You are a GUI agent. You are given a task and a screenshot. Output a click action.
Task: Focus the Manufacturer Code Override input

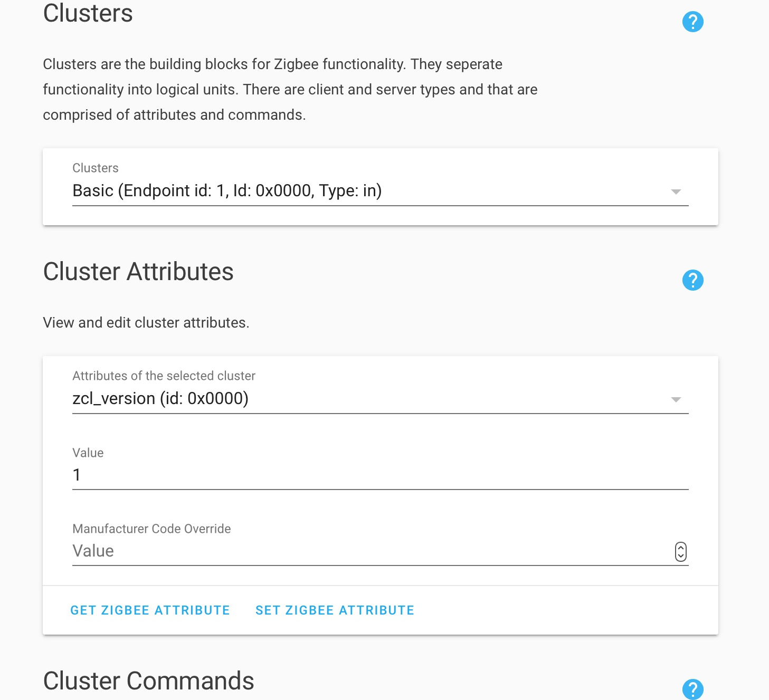[372, 551]
